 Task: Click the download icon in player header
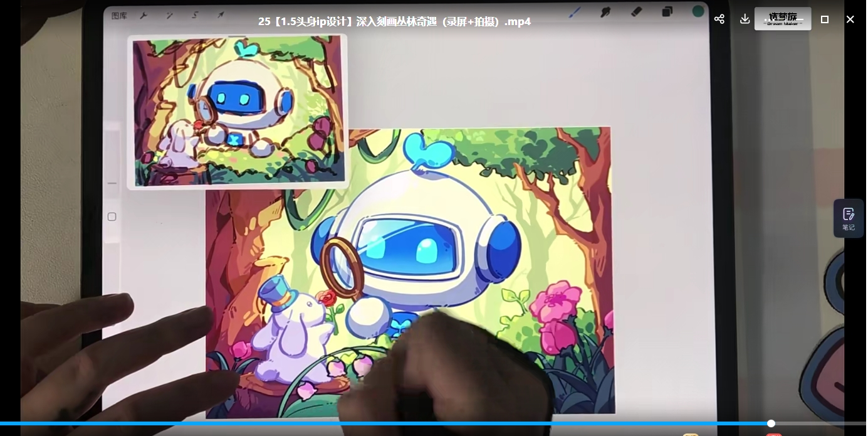pyautogui.click(x=745, y=19)
